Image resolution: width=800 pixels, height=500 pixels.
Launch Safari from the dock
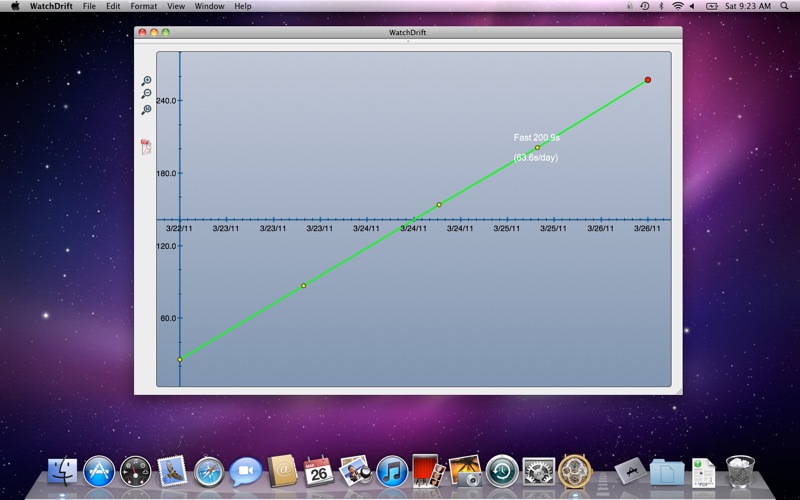209,470
